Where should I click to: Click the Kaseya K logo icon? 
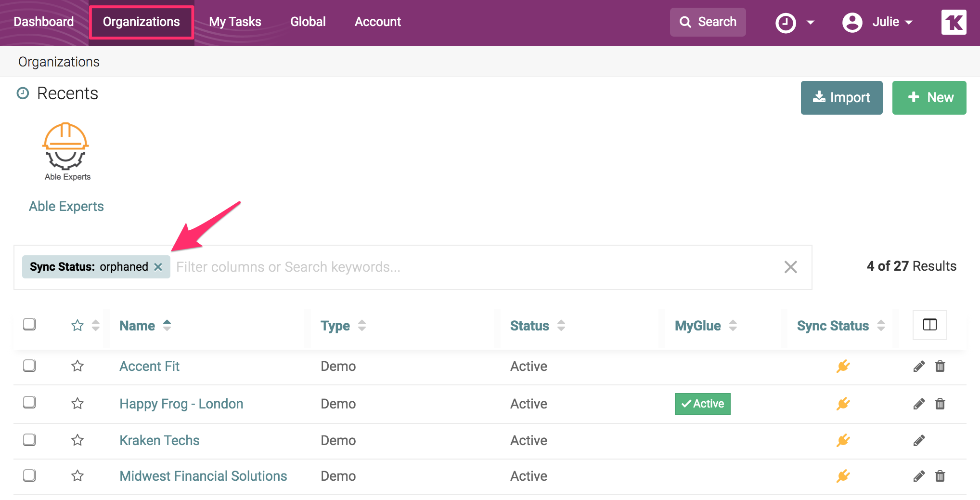coord(954,22)
